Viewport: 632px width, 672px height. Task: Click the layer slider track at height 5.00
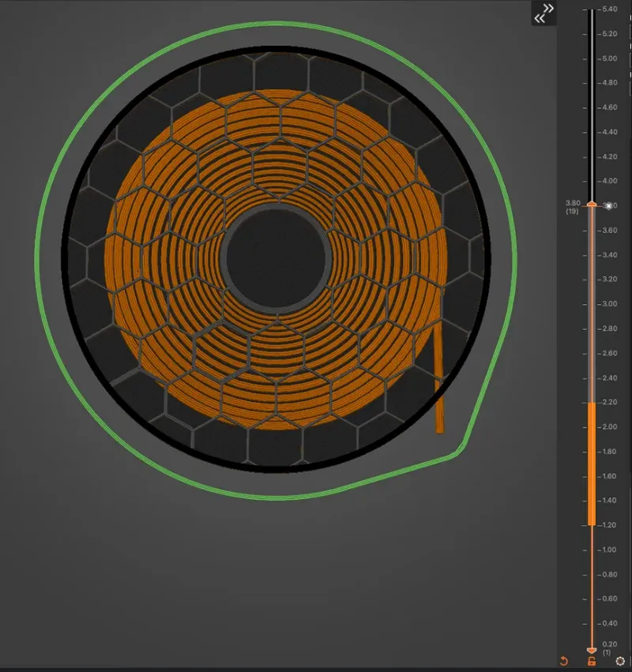(x=592, y=58)
